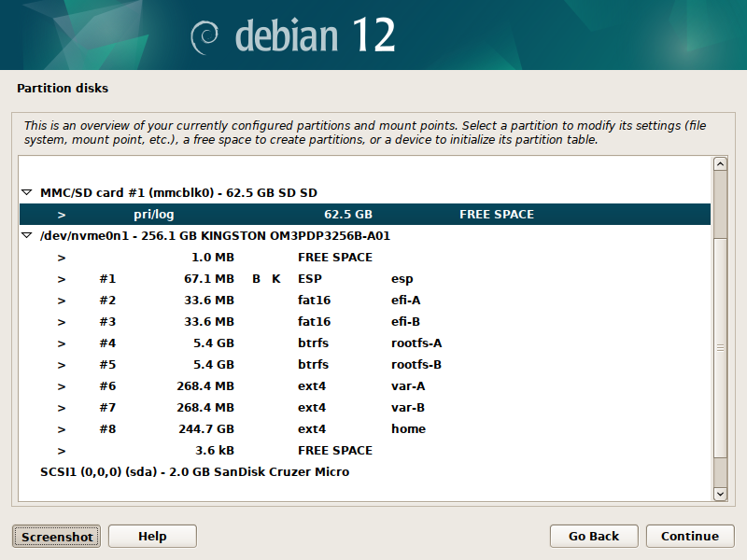Click the arrow marker of partition #8 row
This screenshot has width=747, height=560.
coord(62,429)
